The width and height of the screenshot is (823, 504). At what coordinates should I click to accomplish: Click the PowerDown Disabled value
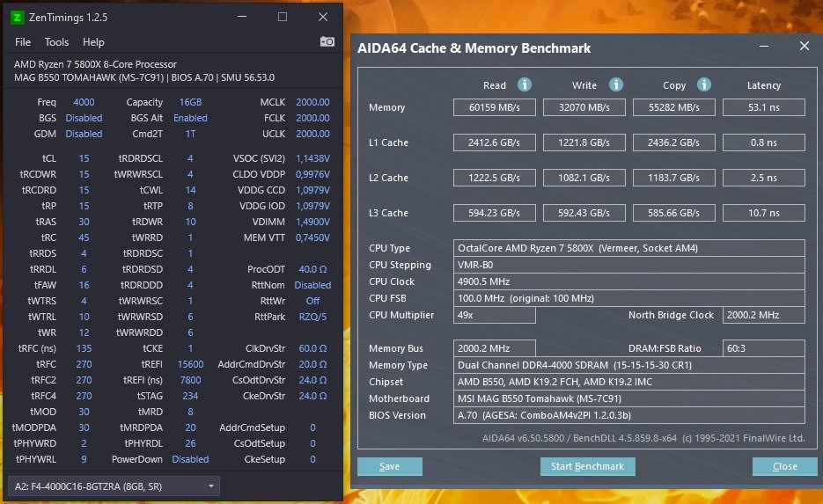click(190, 459)
